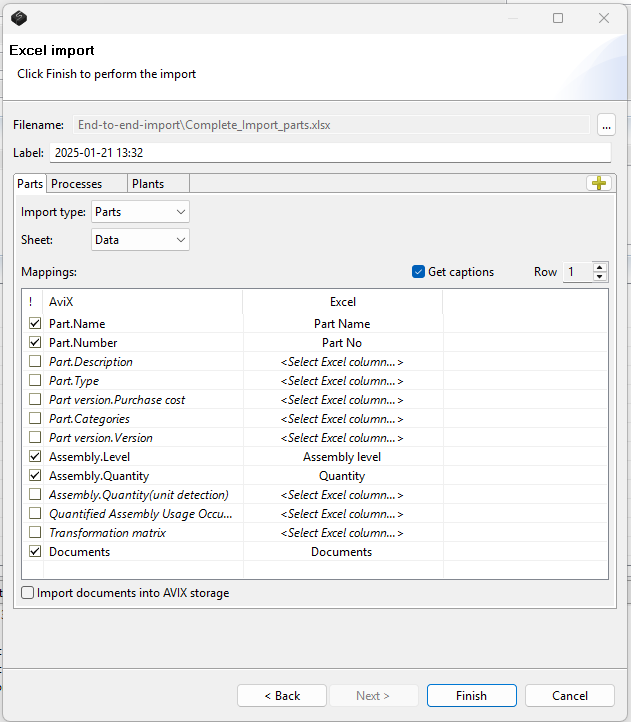Image resolution: width=631 pixels, height=722 pixels.
Task: Uncheck the Get captions checkbox
Action: pos(419,272)
